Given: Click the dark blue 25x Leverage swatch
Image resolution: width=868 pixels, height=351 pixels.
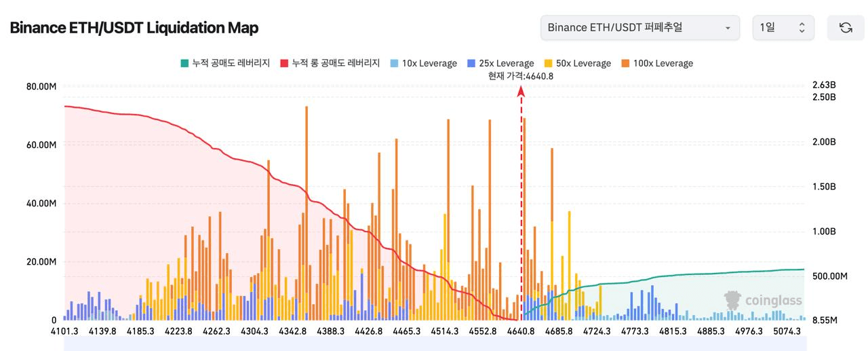Looking at the screenshot, I should coord(471,63).
